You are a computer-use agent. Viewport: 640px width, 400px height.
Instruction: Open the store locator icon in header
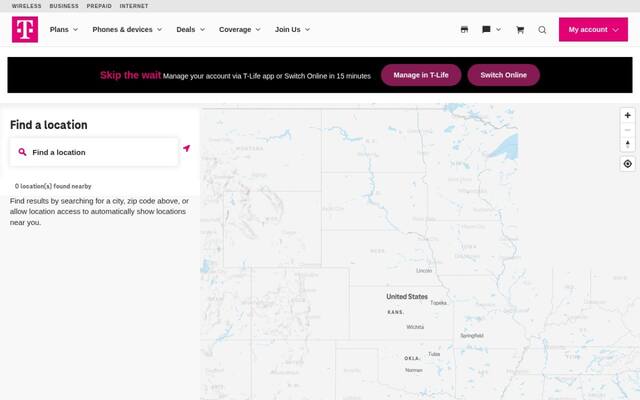coord(464,29)
